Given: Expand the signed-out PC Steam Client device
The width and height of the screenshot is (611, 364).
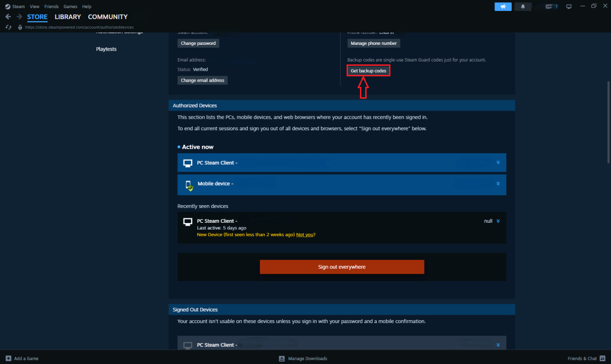Looking at the screenshot, I should click(498, 345).
